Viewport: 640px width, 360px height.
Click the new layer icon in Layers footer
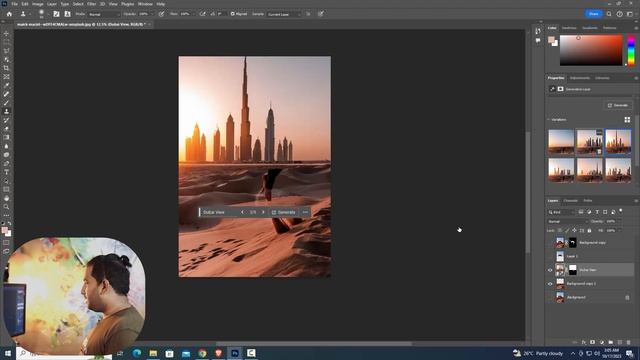coord(620,342)
